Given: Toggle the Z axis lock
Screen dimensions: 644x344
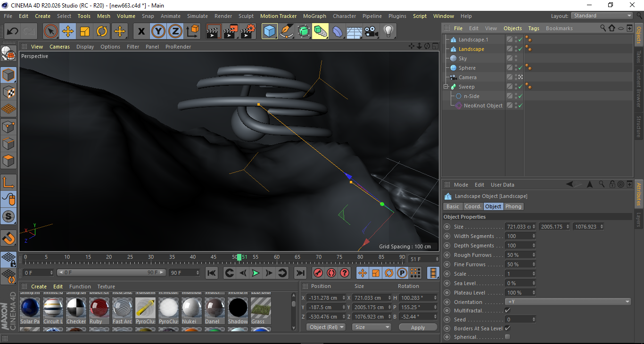Looking at the screenshot, I should click(x=175, y=32).
